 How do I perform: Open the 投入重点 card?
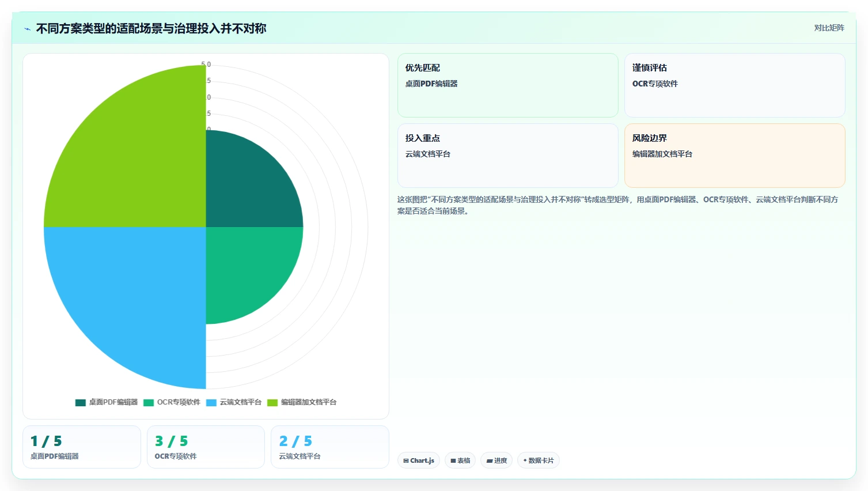click(x=507, y=156)
